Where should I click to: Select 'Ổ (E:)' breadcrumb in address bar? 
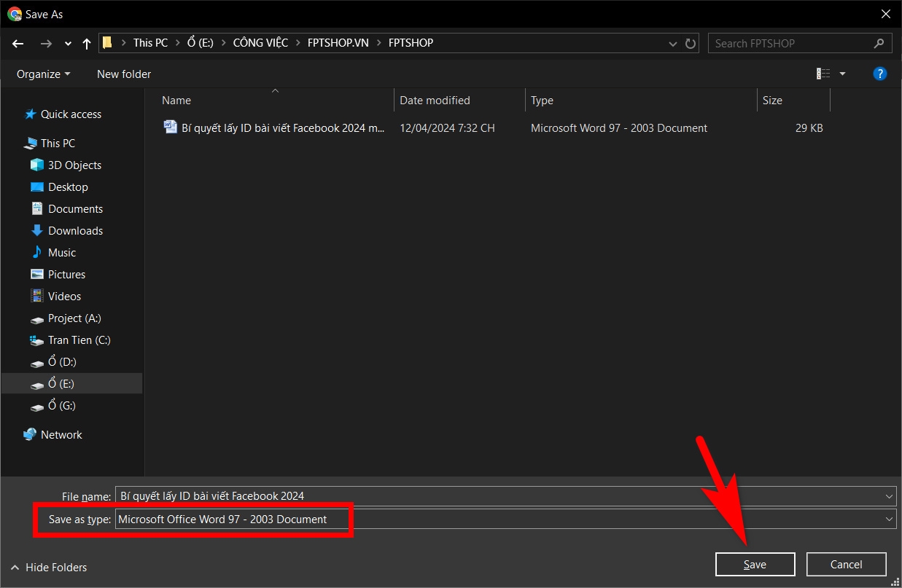(201, 43)
